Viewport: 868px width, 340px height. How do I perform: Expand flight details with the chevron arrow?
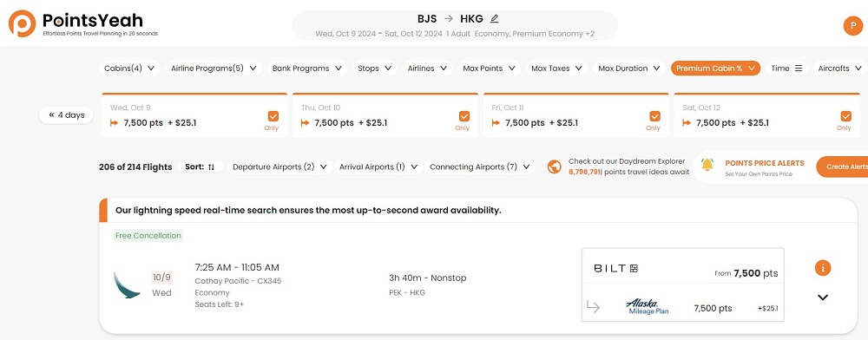(x=823, y=297)
